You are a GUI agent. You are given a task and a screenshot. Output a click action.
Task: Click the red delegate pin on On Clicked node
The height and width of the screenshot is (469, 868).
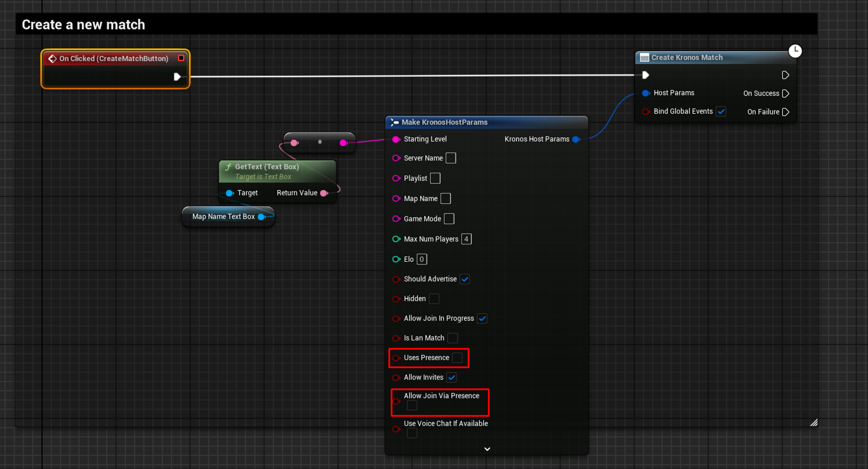coord(181,58)
